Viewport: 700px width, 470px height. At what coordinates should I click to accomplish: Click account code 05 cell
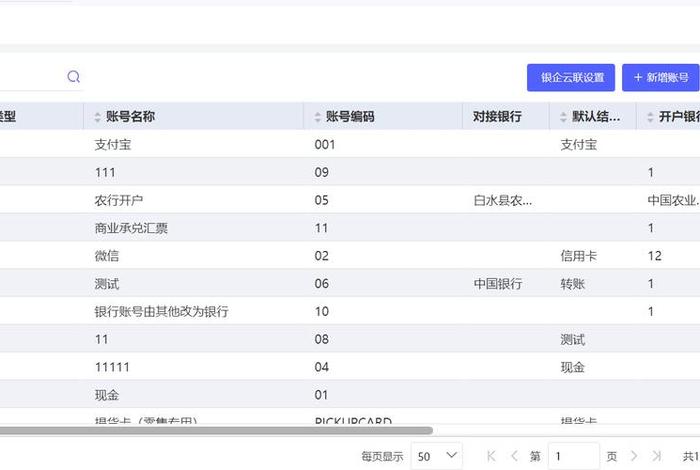click(321, 200)
